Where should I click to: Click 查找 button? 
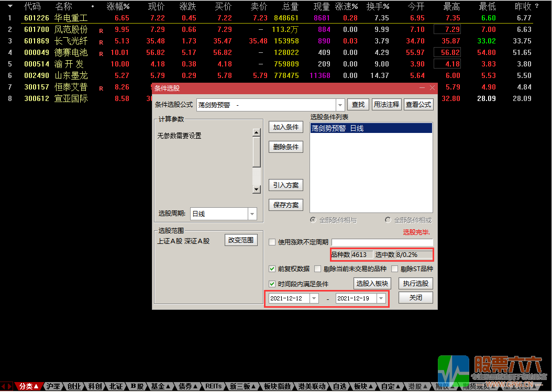(x=358, y=105)
